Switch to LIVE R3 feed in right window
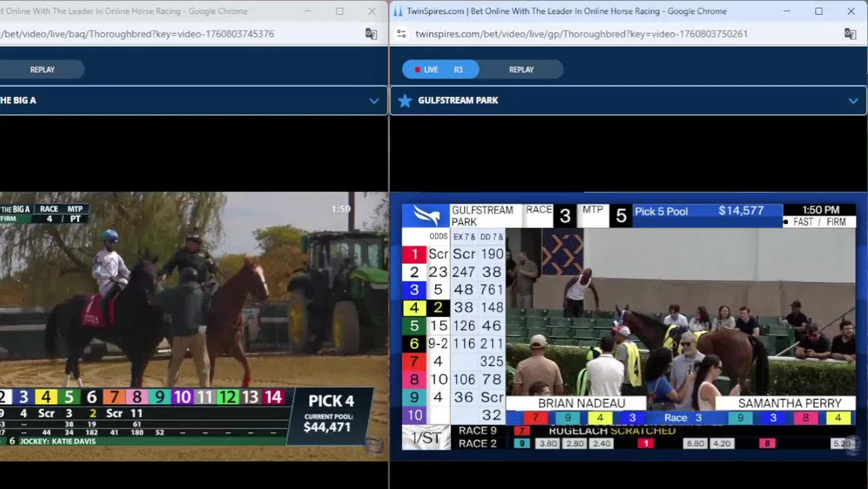The width and height of the screenshot is (868, 489). pyautogui.click(x=440, y=69)
